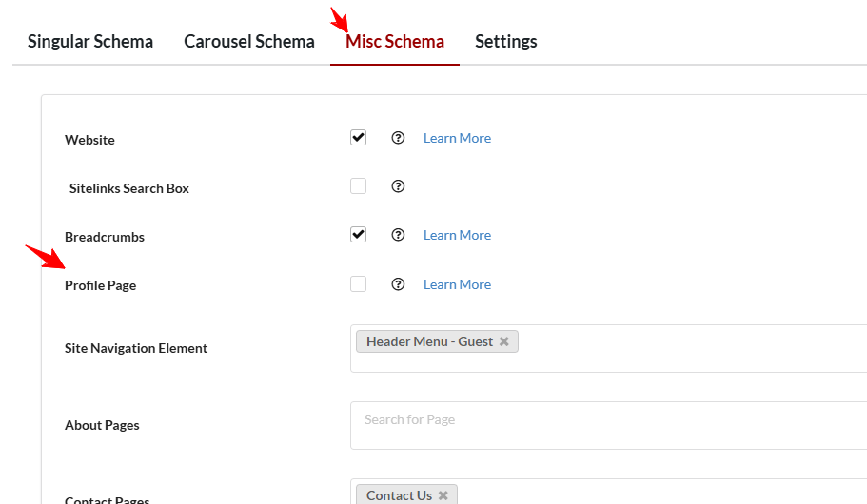Open the Learn More link for Breadcrumbs

coord(457,235)
